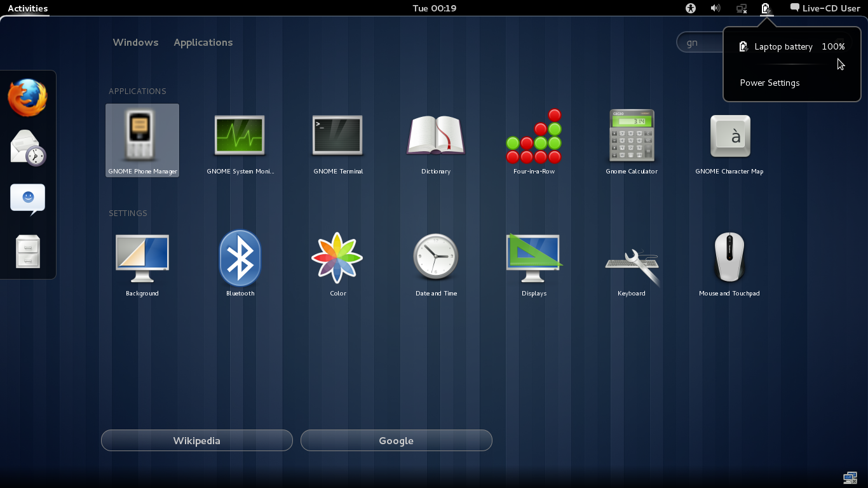Open Gnome Calculator

[632, 140]
